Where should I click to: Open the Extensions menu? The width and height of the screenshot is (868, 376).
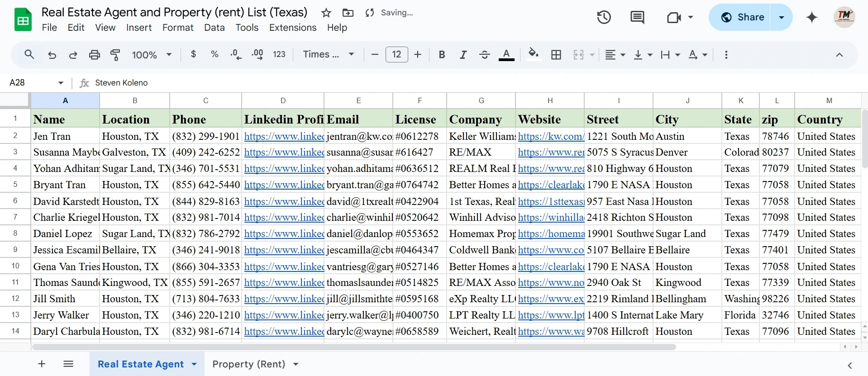pyautogui.click(x=293, y=28)
